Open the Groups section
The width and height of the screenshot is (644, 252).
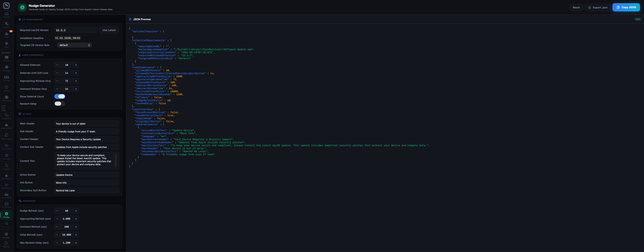tap(6, 78)
